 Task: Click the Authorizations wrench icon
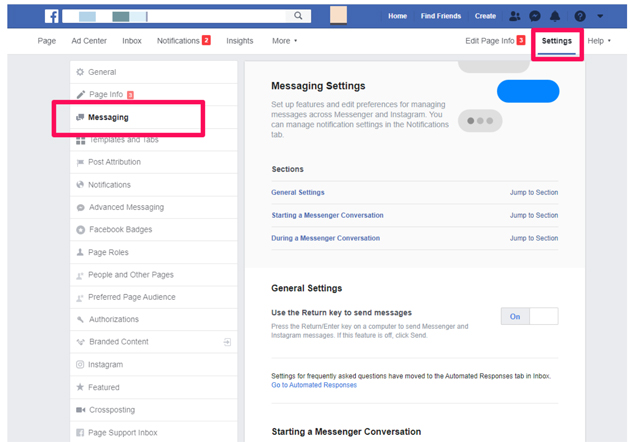pos(80,319)
